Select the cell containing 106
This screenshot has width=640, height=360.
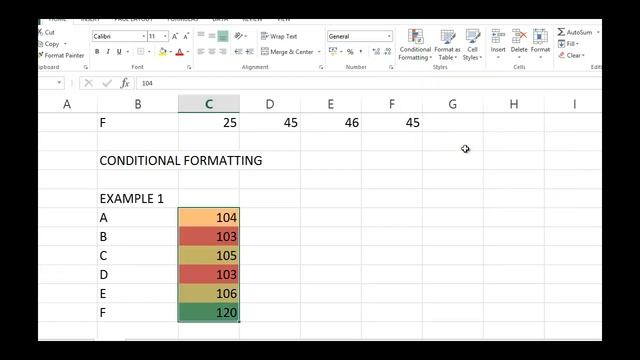pyautogui.click(x=209, y=293)
